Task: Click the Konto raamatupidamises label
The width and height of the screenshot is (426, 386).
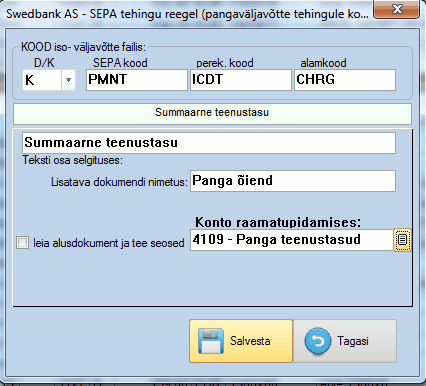Action: [278, 222]
